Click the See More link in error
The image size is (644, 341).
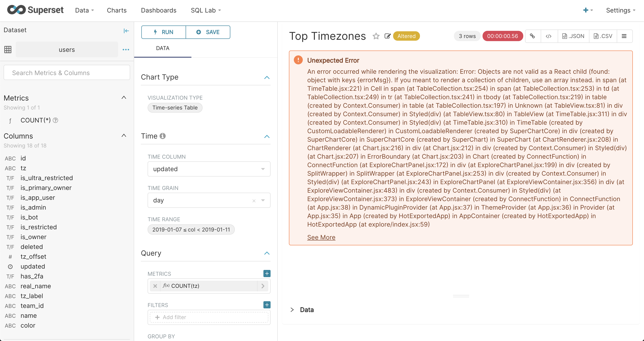[321, 237]
